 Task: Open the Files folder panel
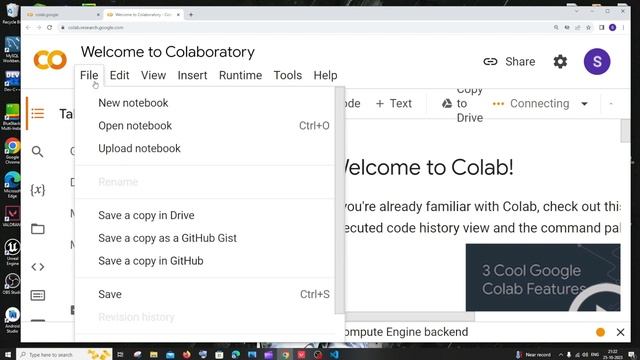click(x=38, y=229)
